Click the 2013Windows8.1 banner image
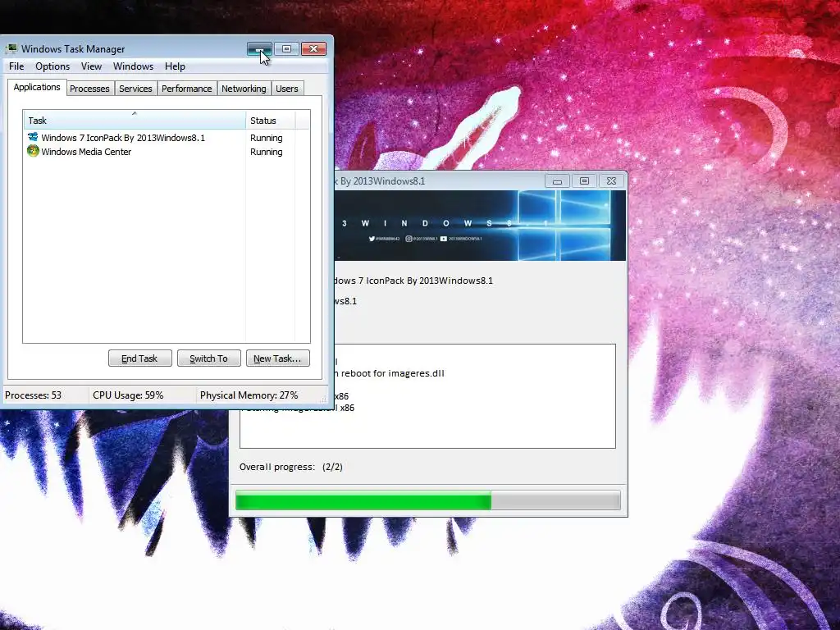Image resolution: width=840 pixels, height=630 pixels. 480,226
